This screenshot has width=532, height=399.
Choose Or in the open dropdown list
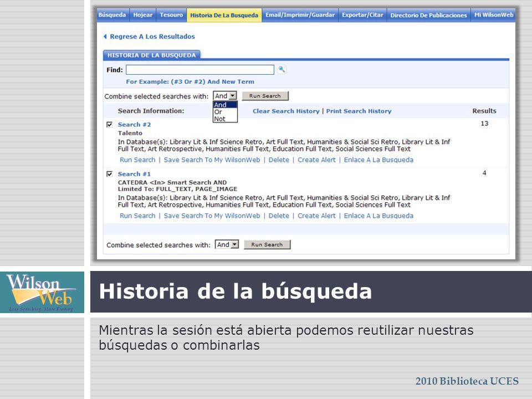[225, 112]
